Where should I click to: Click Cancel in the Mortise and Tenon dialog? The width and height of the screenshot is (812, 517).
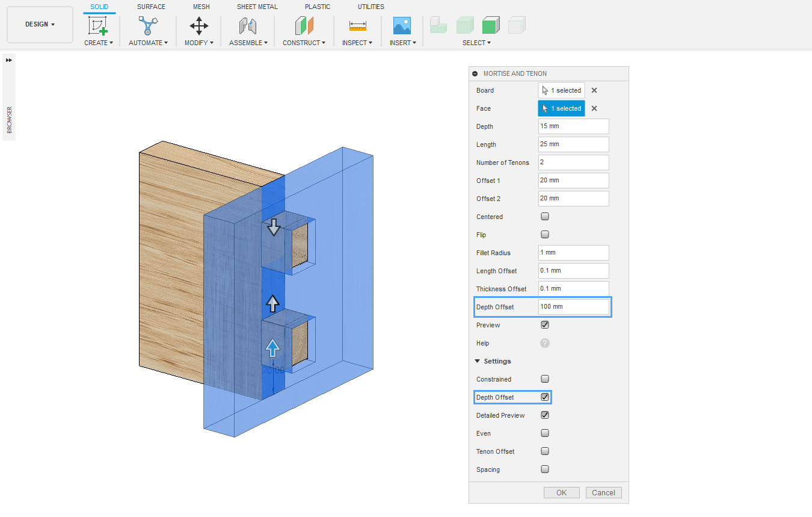[603, 492]
